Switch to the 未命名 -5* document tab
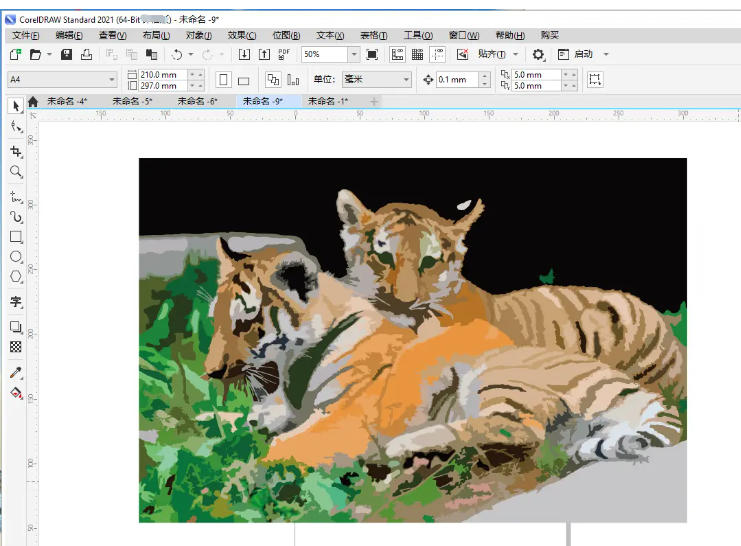Viewport: 741px width, 546px height. click(x=132, y=101)
